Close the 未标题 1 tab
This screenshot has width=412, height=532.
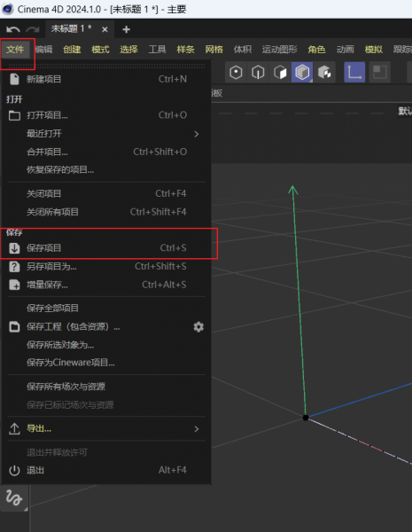pos(105,29)
